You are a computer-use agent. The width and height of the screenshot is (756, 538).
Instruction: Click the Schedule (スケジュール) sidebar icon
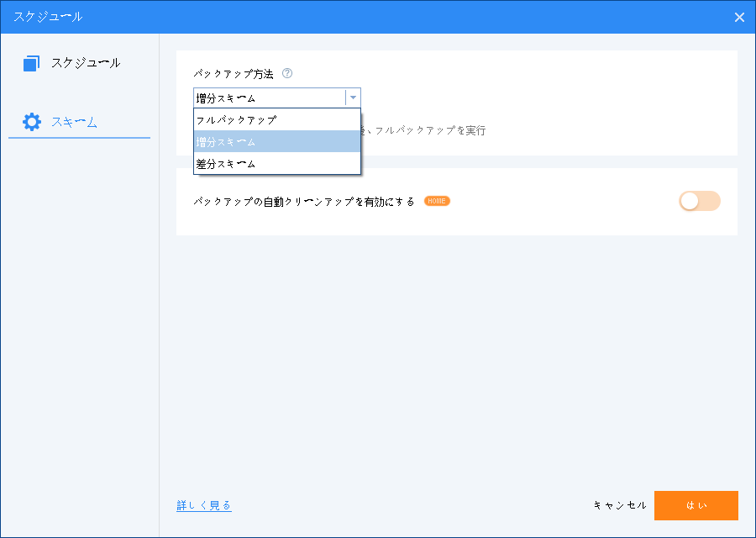pyautogui.click(x=32, y=63)
